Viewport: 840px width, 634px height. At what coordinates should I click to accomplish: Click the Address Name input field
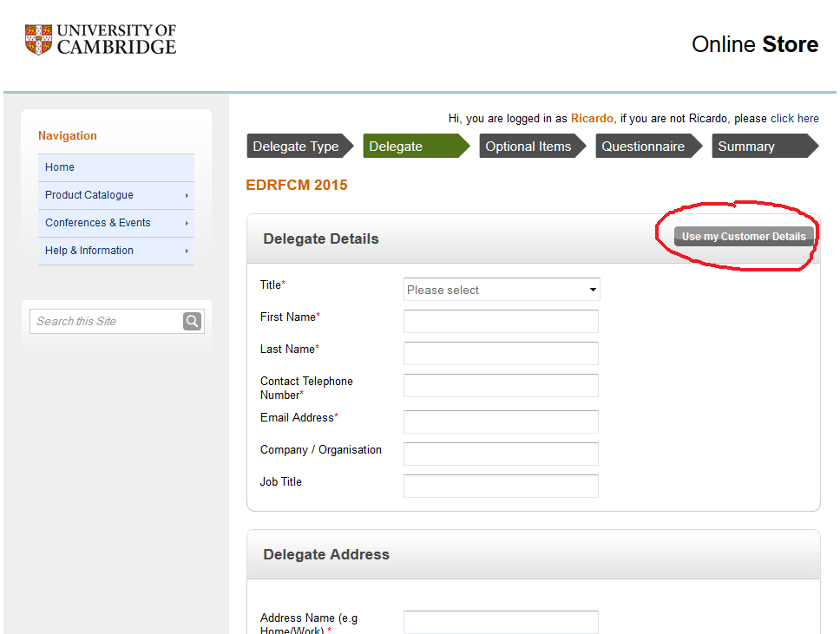click(x=501, y=622)
